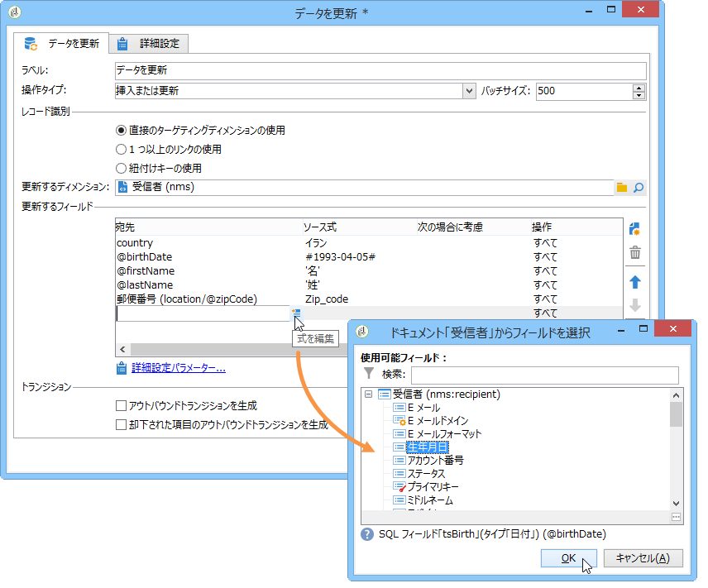Enable アウトバウンドトランジションを生成 checkbox
The height and width of the screenshot is (588, 708).
121,405
